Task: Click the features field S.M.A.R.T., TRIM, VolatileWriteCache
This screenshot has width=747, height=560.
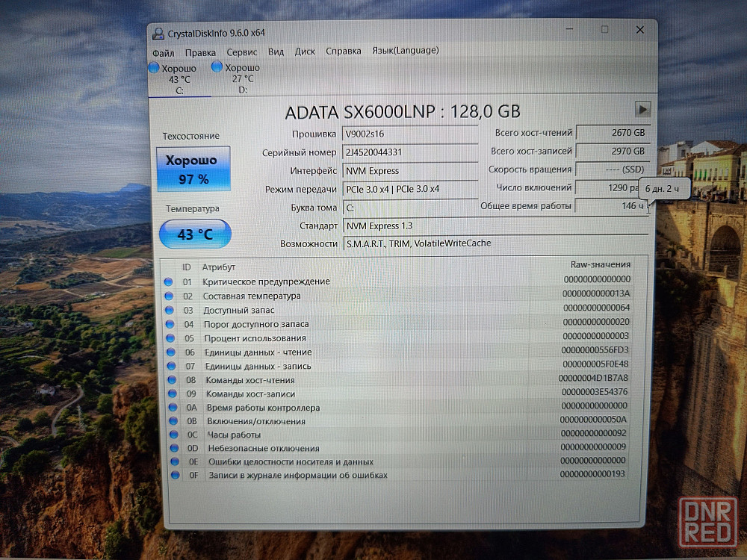Action: 495,243
